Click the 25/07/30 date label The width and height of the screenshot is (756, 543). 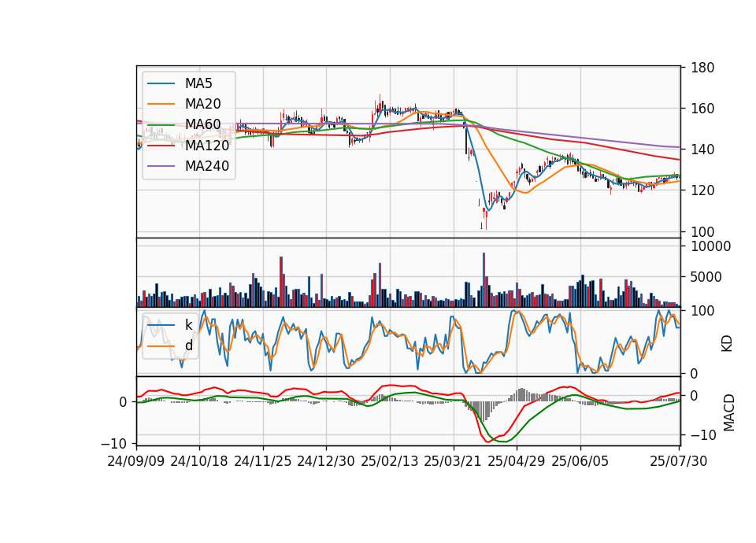[678, 461]
